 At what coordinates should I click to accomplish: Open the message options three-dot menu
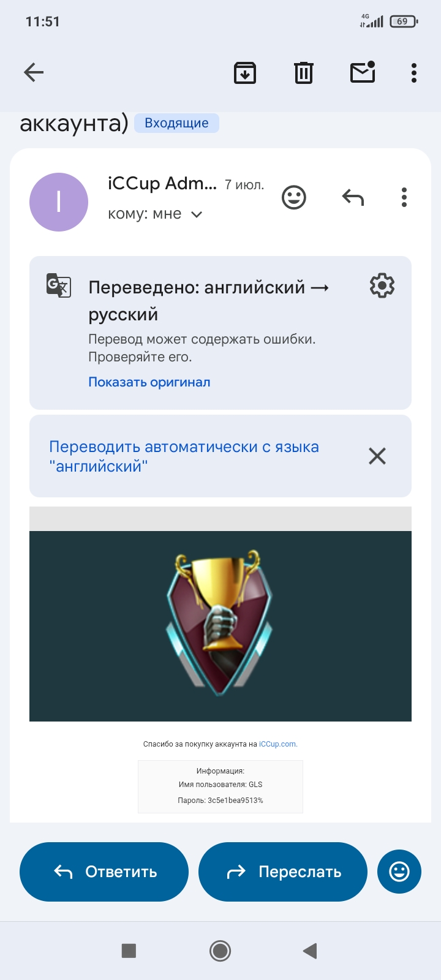[404, 197]
